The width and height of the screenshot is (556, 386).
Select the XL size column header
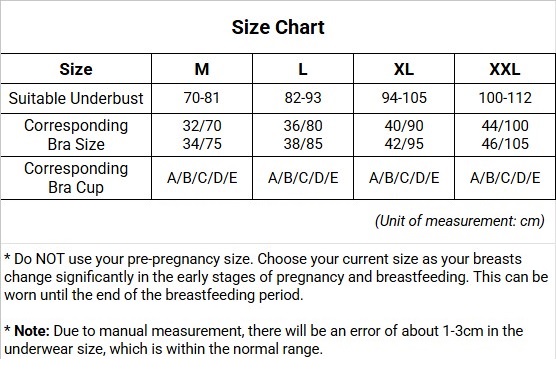click(404, 69)
